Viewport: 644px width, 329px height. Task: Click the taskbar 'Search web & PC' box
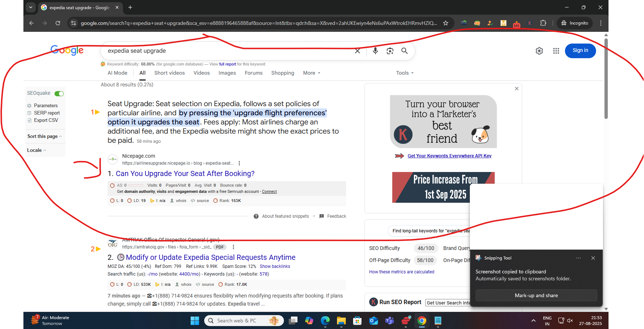244,321
